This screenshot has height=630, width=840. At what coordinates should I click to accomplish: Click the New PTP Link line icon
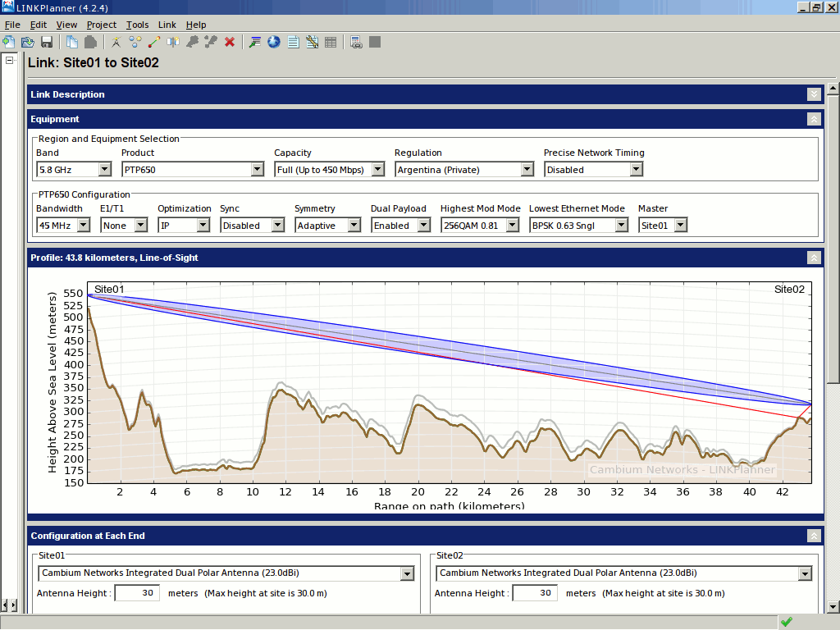tap(153, 42)
